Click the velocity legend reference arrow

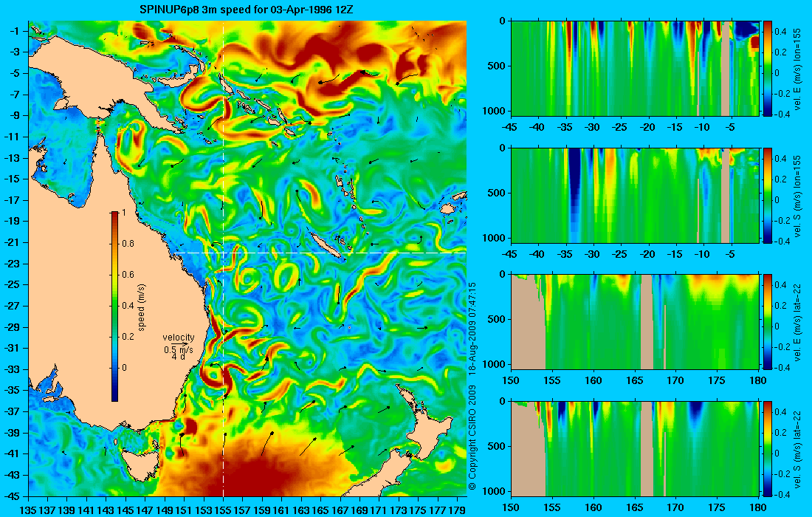click(179, 343)
